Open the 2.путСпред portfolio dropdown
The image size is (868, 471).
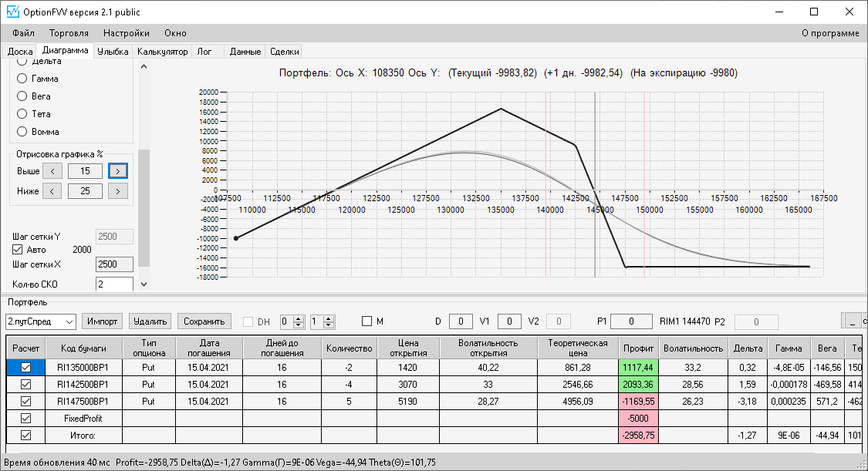(x=40, y=321)
